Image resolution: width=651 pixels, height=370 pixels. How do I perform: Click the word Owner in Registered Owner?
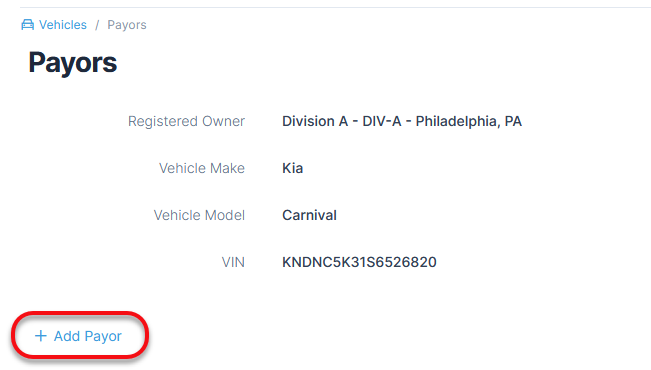coord(223,121)
